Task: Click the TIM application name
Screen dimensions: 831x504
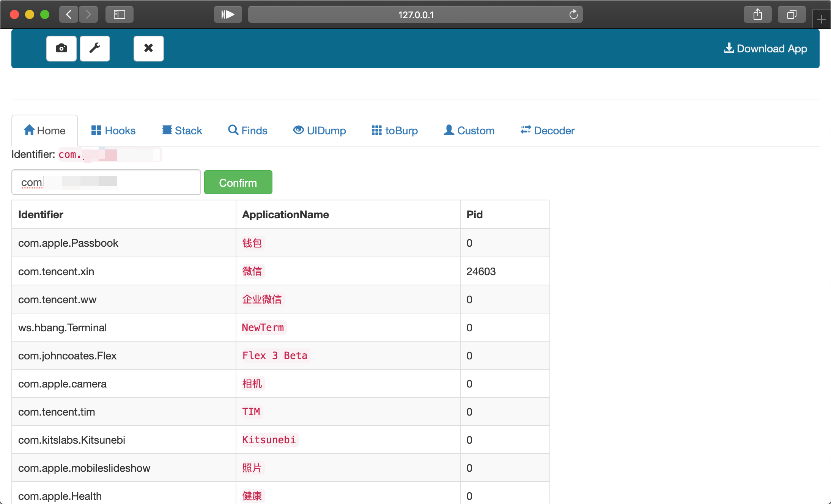Action: pyautogui.click(x=251, y=412)
